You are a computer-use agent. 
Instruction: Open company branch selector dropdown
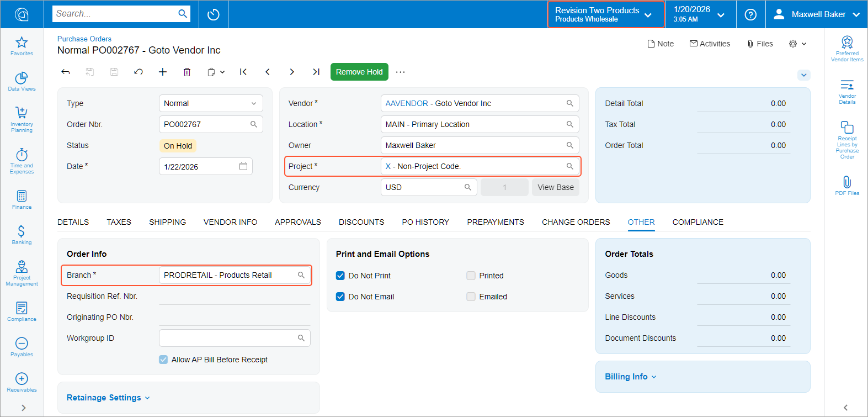[x=606, y=14]
